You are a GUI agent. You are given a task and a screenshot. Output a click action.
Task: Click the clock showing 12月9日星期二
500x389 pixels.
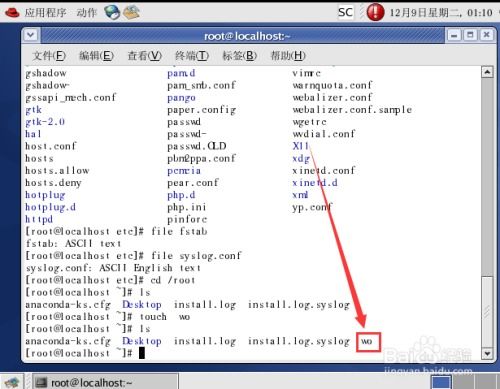tap(441, 13)
